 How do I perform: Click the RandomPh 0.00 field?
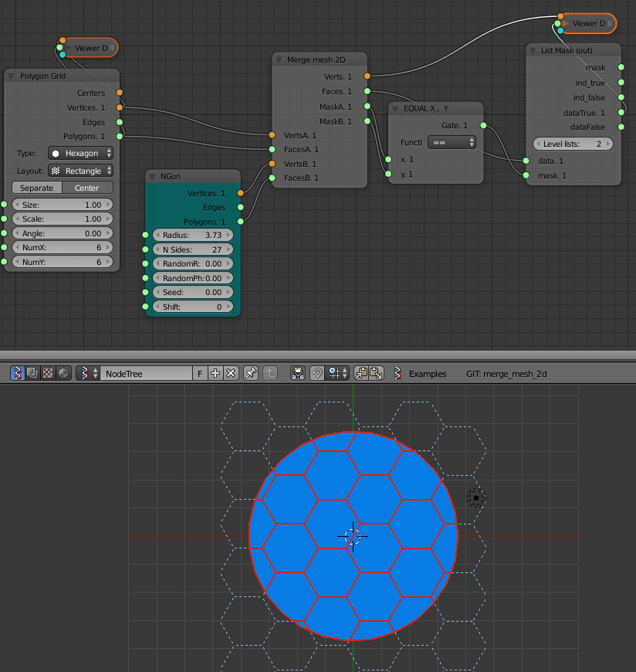coord(193,278)
